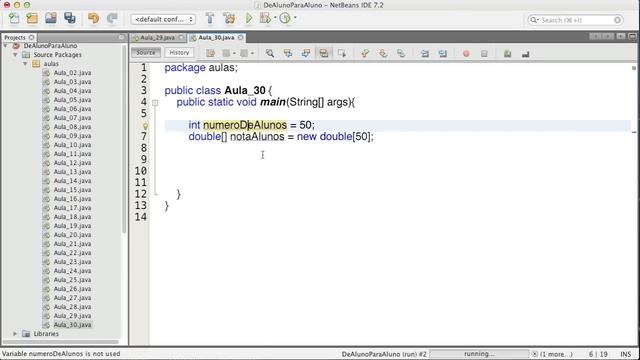The width and height of the screenshot is (640, 360).
Task: Click the Save All toolbar icon
Action: tap(70, 18)
